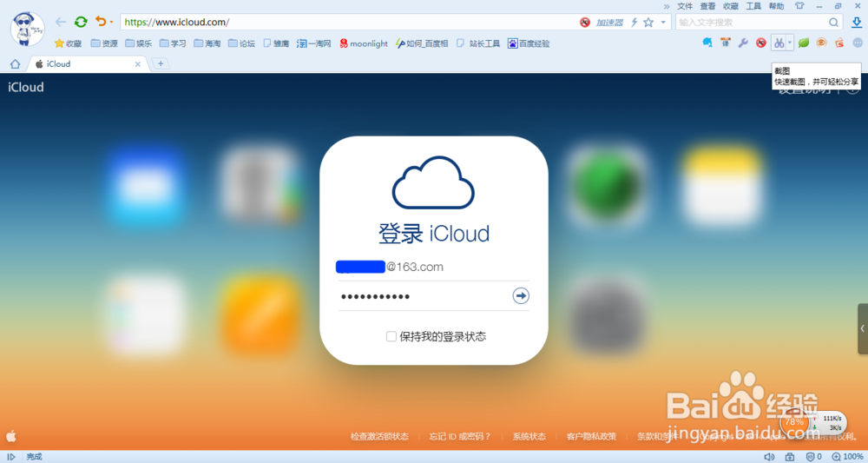
Task: Click the 加速器 accelerator link
Action: click(x=609, y=23)
